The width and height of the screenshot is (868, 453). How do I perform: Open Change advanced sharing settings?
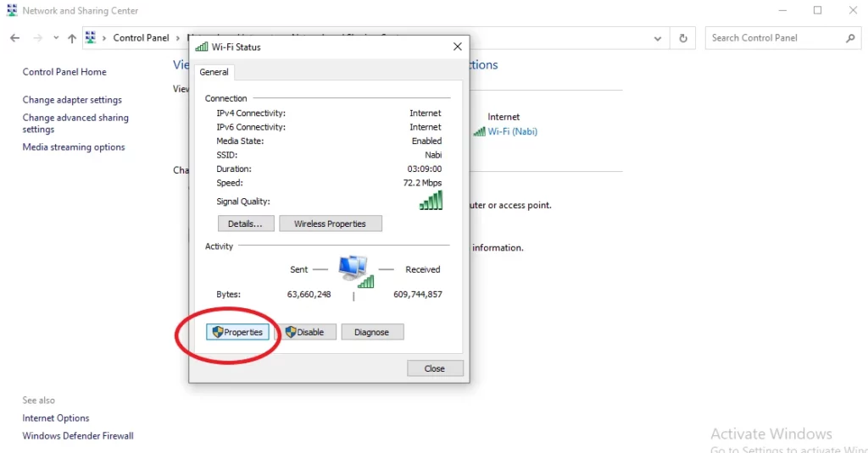click(75, 124)
